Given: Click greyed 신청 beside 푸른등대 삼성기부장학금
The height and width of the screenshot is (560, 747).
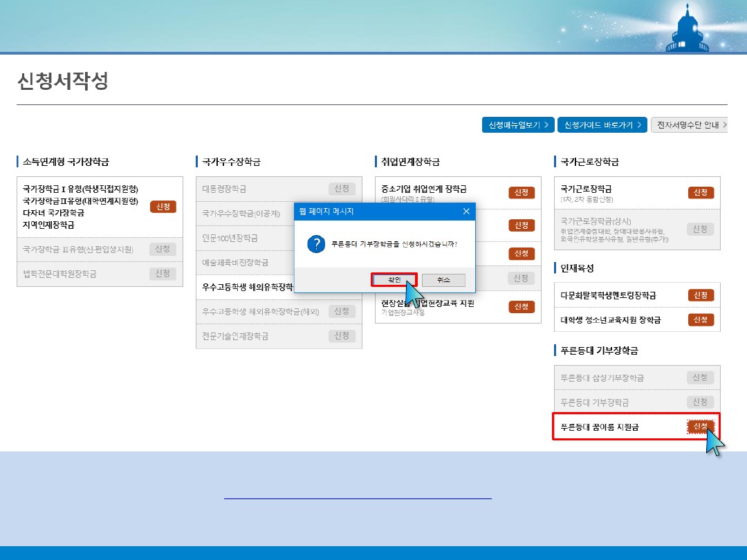Looking at the screenshot, I should coord(700,377).
